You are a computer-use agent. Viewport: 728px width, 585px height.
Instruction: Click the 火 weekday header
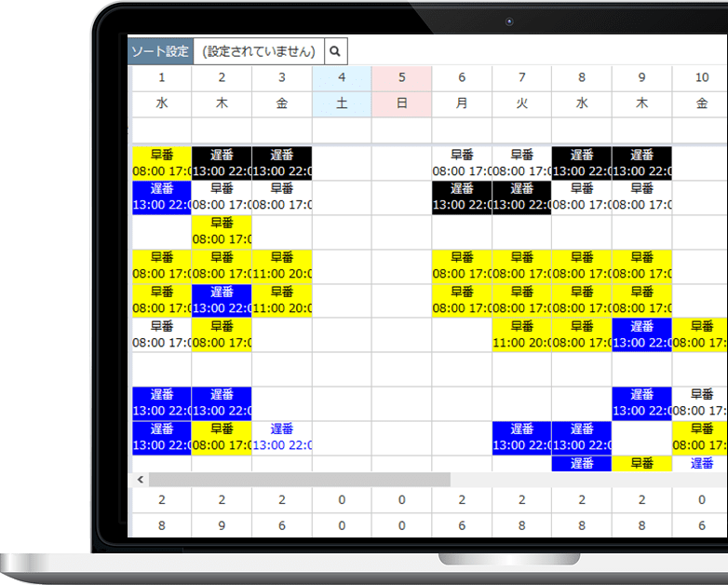pos(522,103)
